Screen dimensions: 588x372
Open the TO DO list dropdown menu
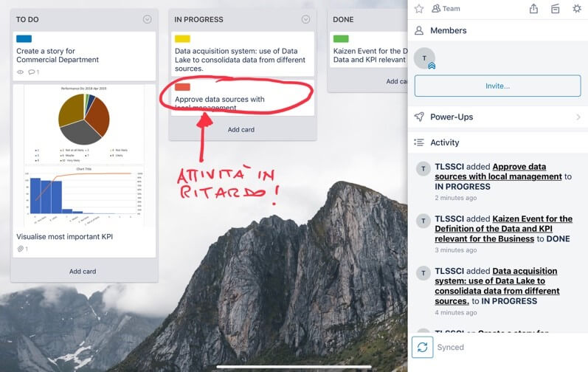tap(147, 19)
